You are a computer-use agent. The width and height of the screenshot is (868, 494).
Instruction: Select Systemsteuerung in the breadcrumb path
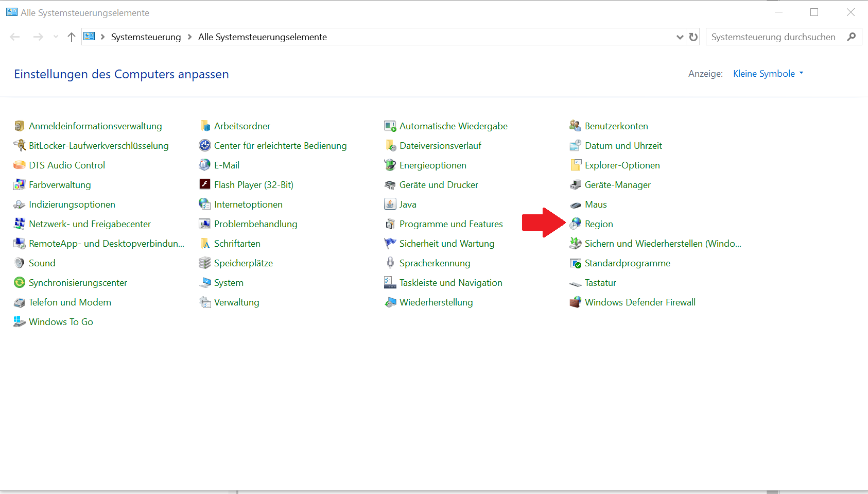146,37
